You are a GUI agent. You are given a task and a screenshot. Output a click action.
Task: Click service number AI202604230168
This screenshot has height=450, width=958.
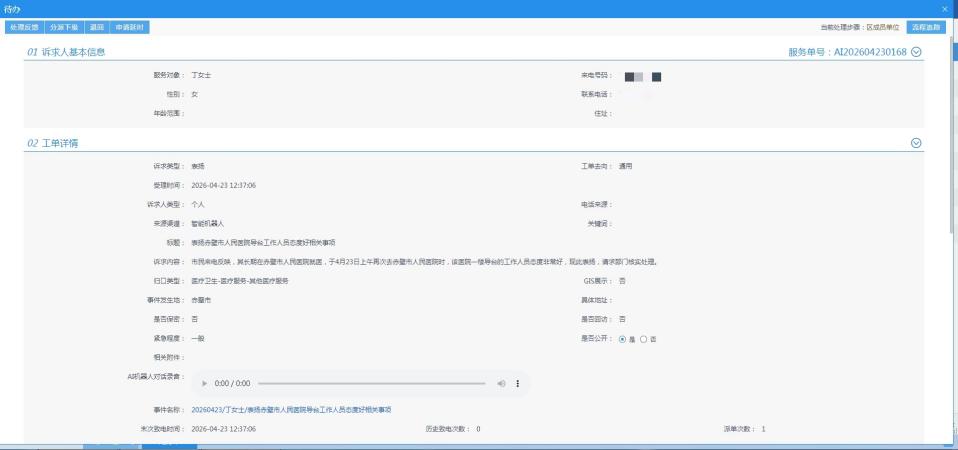(871, 52)
